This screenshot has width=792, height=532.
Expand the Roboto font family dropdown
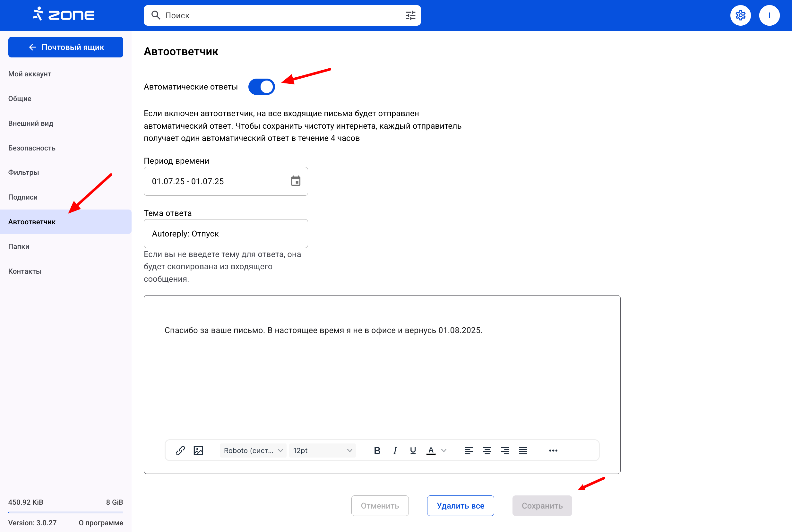pos(253,450)
